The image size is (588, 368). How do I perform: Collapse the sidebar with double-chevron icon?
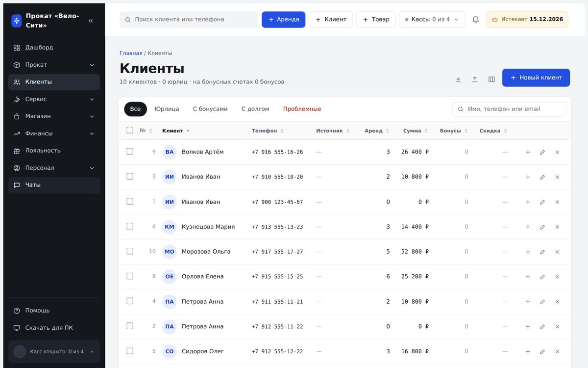pyautogui.click(x=91, y=21)
